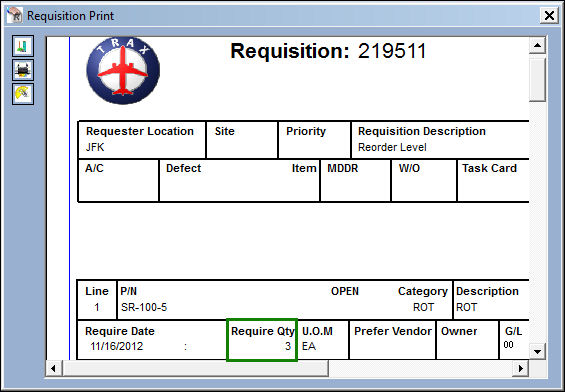This screenshot has height=392, width=565.
Task: Click the printer icon to print the requisition
Action: tap(23, 70)
